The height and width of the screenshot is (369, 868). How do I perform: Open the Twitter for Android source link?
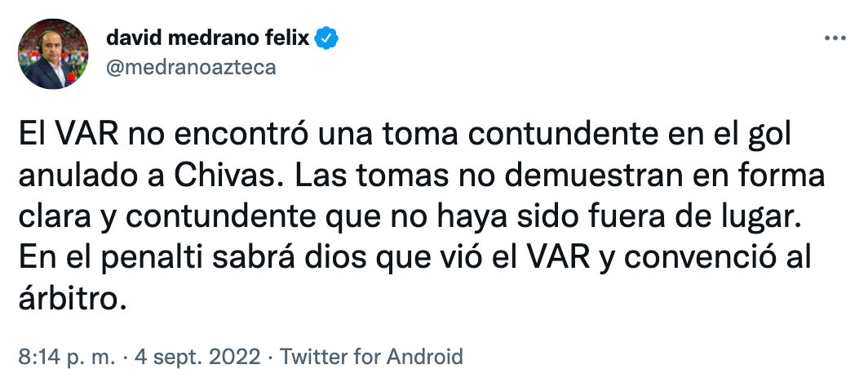(371, 357)
